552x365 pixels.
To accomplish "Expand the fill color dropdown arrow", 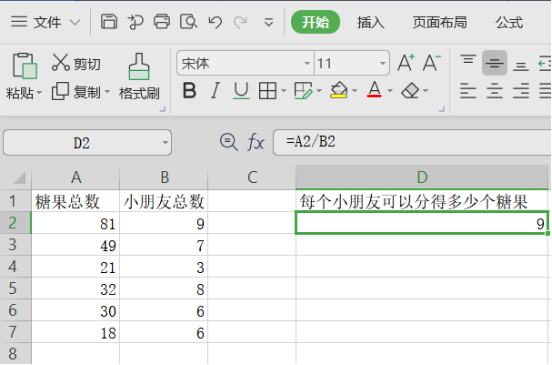I will pos(355,91).
